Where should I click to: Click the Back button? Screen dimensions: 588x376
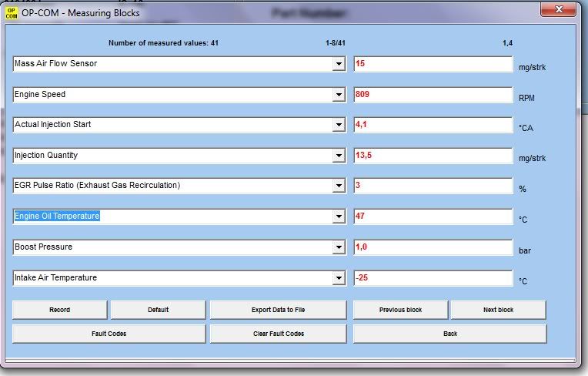449,334
